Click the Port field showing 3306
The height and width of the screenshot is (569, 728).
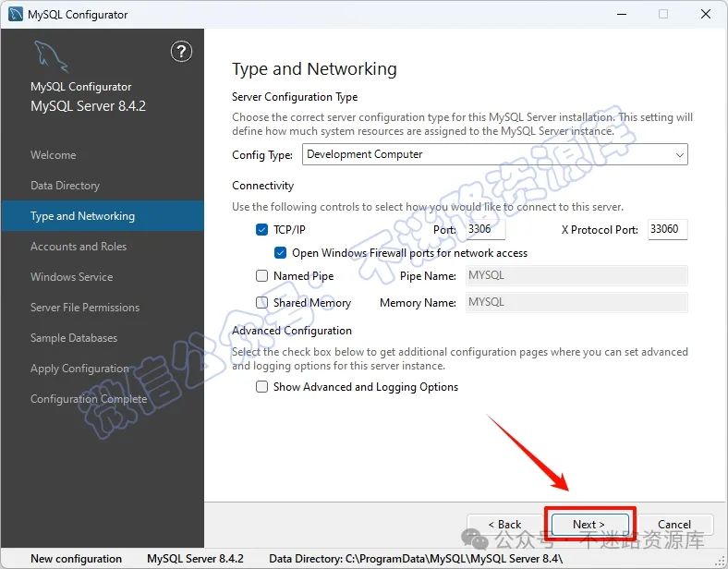pos(485,229)
